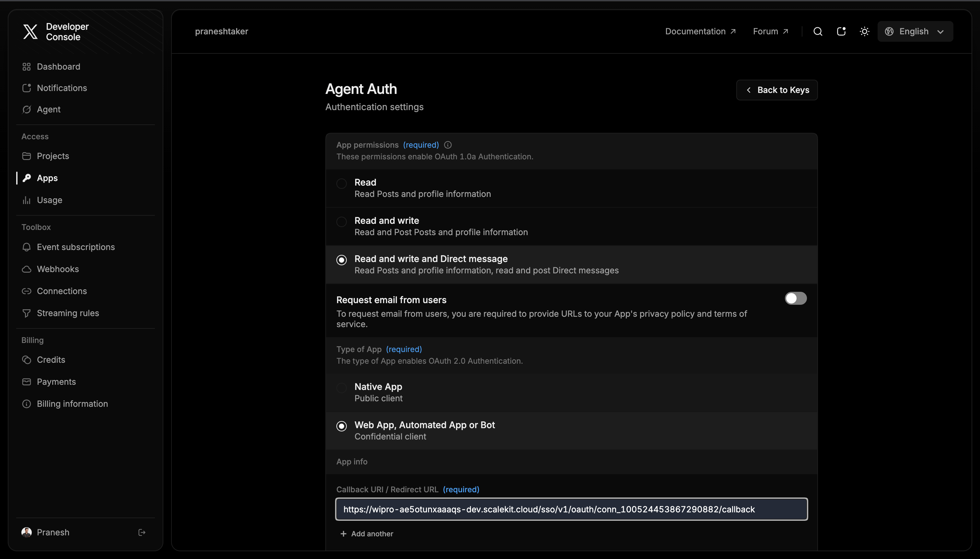Click the Native App Public client label
980x559 pixels.
378,393
